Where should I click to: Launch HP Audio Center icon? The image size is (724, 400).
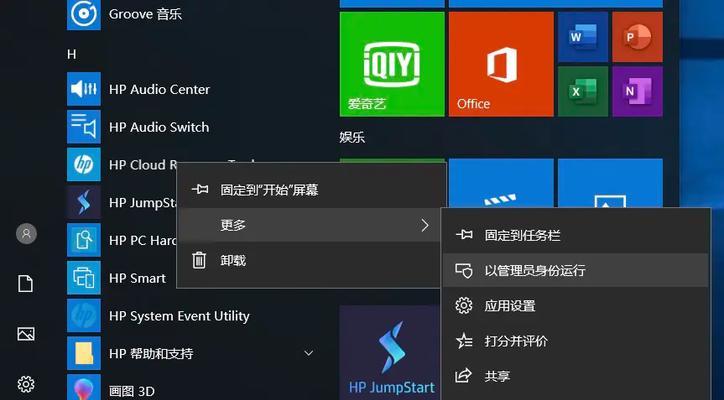point(84,89)
